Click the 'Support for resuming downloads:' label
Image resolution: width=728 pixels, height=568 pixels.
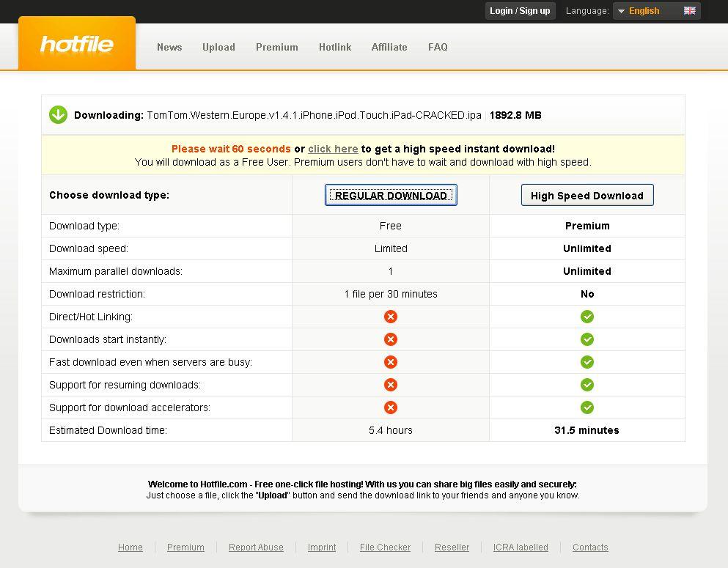click(125, 385)
